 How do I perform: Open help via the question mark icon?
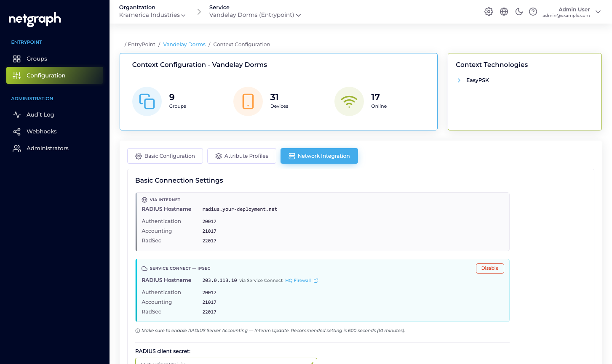[533, 12]
